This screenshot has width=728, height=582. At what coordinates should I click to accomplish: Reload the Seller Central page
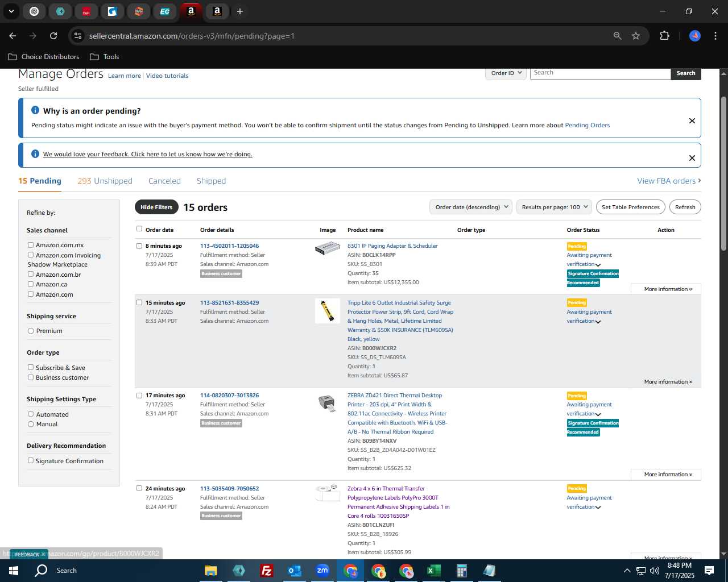[x=53, y=36]
